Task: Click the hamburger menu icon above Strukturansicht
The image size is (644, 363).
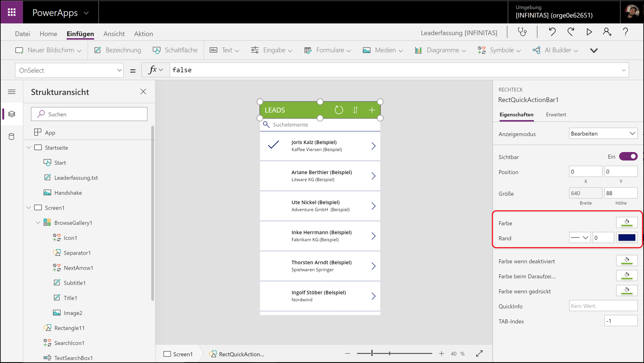Action: [12, 92]
